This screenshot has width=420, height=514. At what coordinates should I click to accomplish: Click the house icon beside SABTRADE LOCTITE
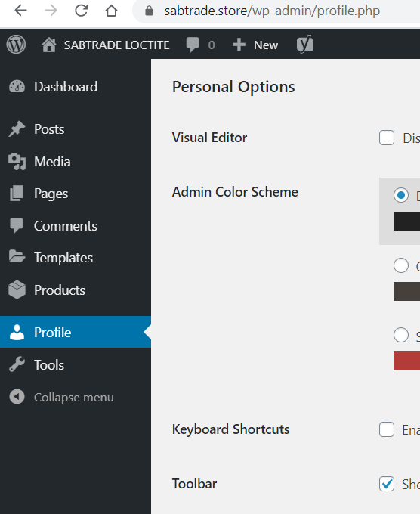[x=49, y=45]
